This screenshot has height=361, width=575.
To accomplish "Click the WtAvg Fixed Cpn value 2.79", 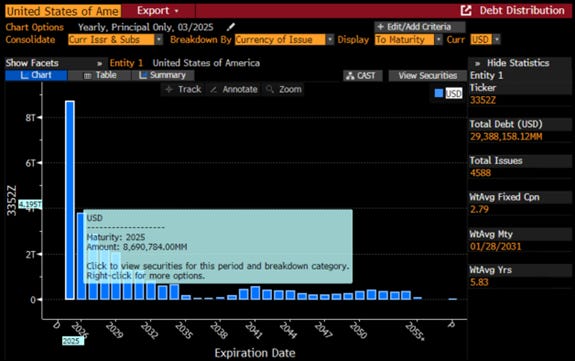I will pos(479,209).
